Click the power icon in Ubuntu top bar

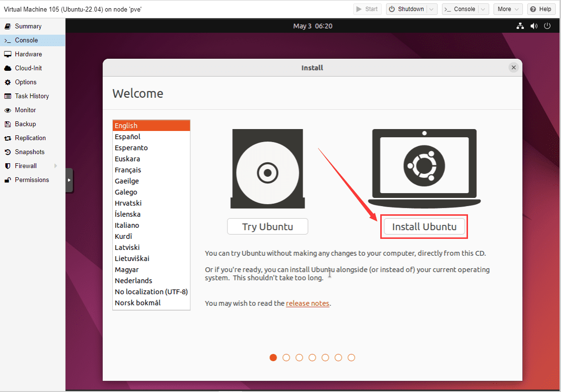547,26
